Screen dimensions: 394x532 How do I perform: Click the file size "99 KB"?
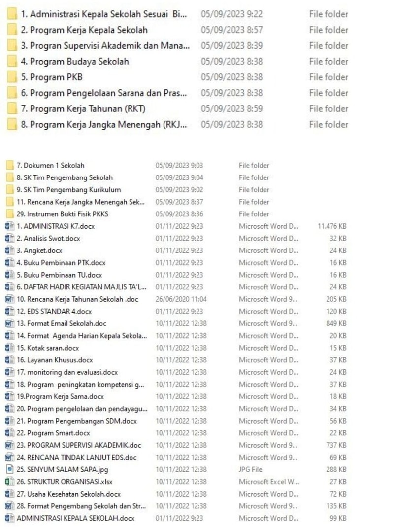[x=338, y=518]
